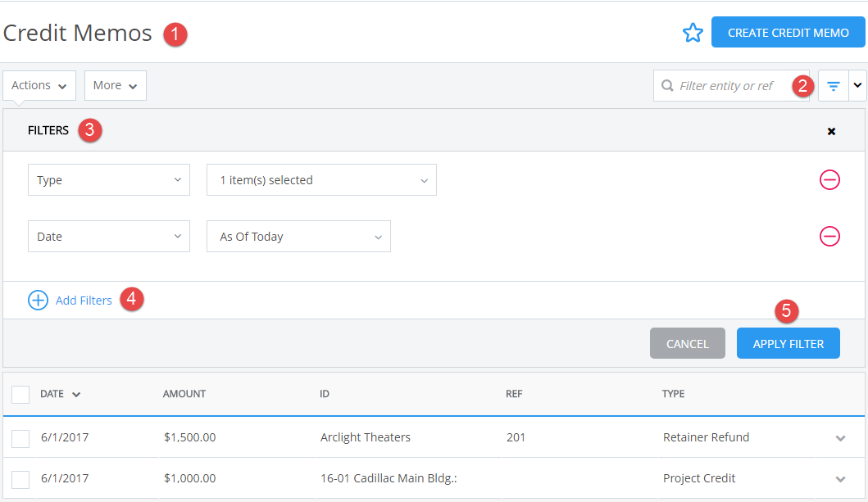
Task: Open the Type filter field dropdown
Action: pos(109,179)
